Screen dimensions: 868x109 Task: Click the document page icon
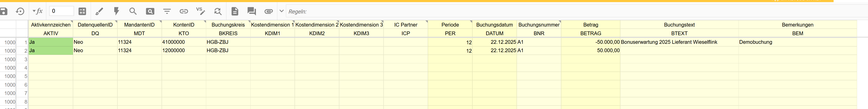pyautogui.click(x=235, y=11)
